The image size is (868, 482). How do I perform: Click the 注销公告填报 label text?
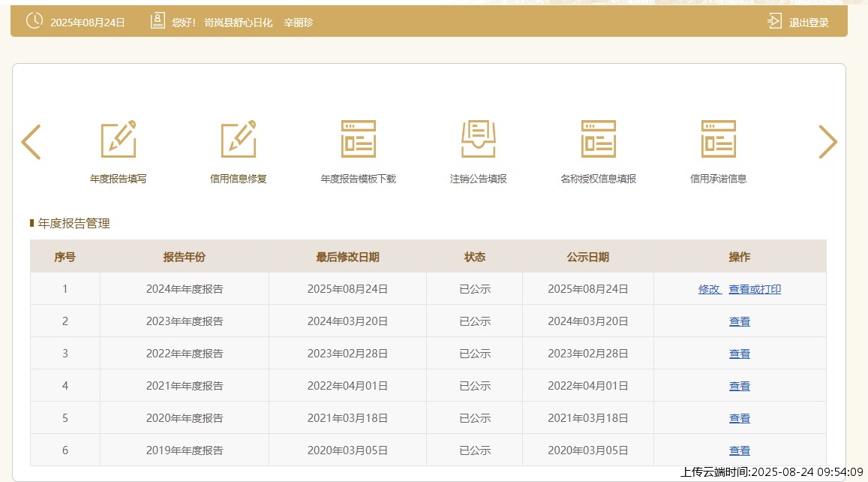(479, 179)
